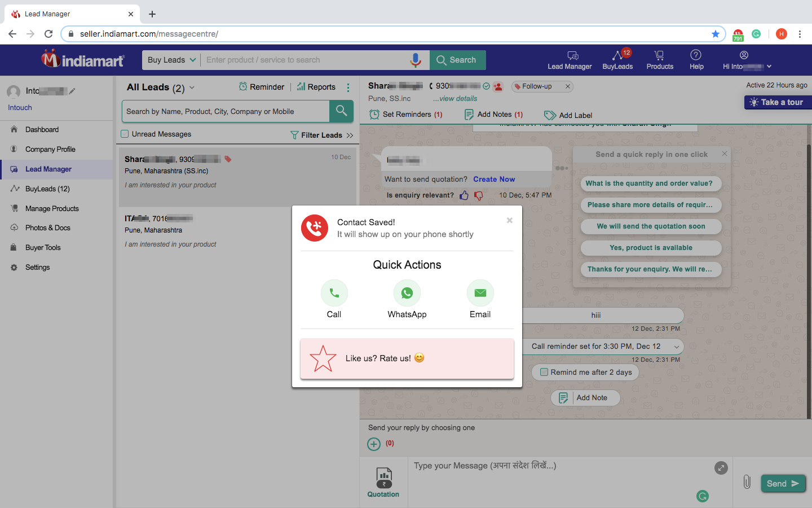The width and height of the screenshot is (812, 508).
Task: Open a new browser tab
Action: tap(152, 14)
